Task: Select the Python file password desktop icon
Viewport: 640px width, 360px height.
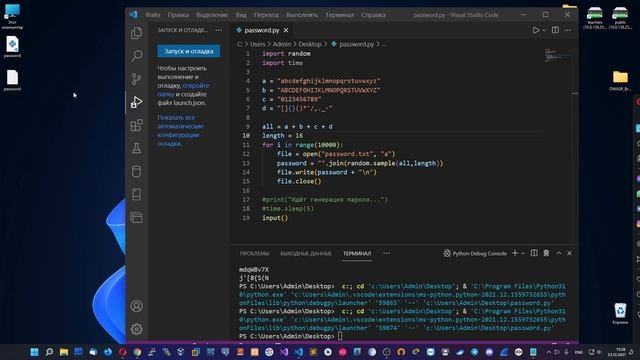Action: (x=12, y=47)
